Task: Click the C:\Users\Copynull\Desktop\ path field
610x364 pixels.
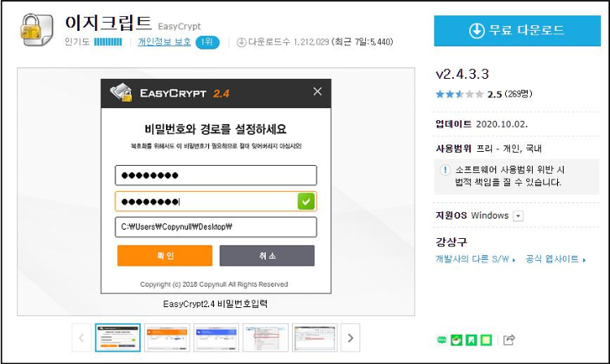Action: [216, 227]
